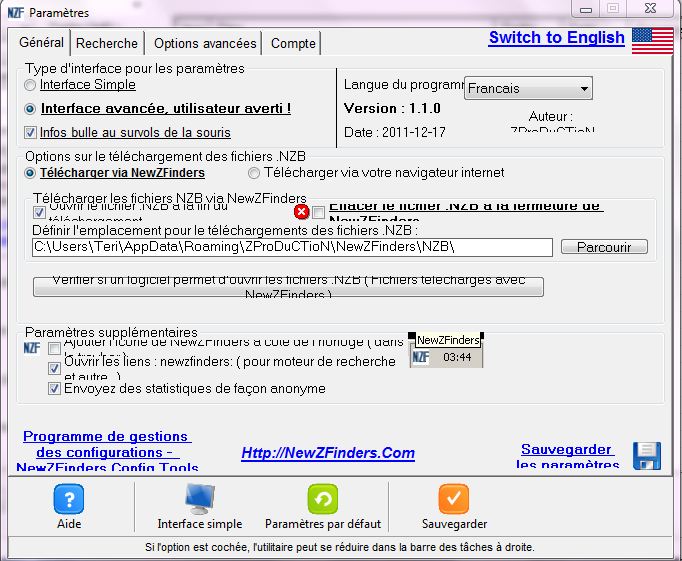Click the Vérifier si un logiciel button
Screen dimensions: 682x561
288,287
